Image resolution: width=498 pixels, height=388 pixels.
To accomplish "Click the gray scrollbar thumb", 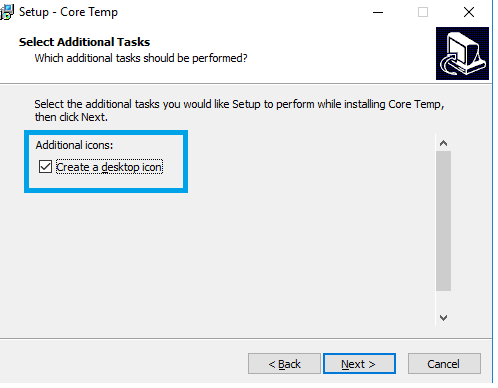I will point(443,221).
